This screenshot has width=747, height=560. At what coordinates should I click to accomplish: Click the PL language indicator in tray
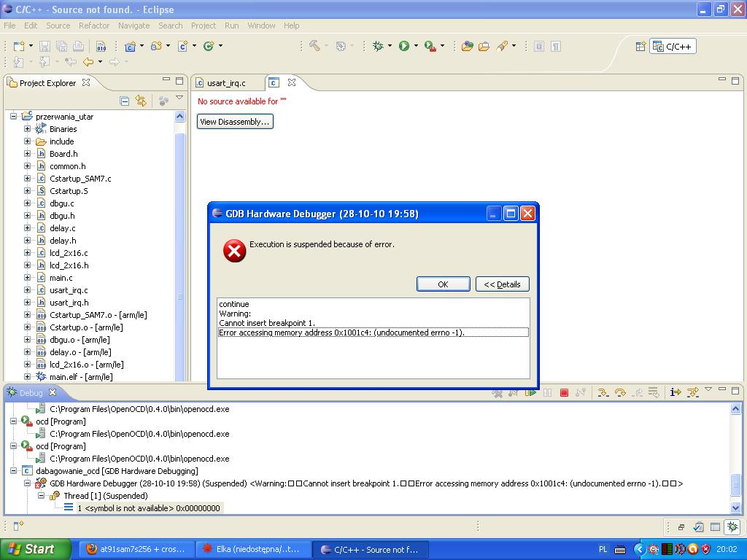point(603,549)
